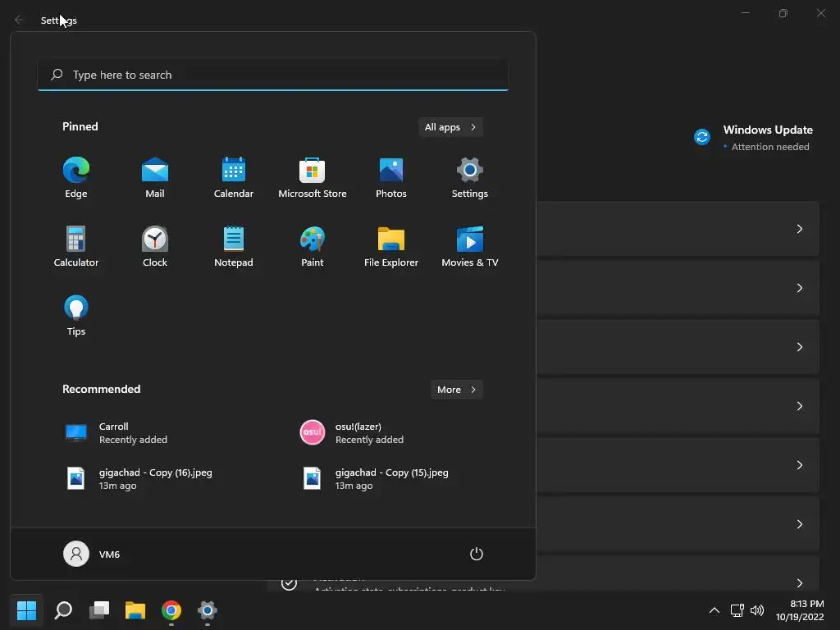Open Edge from pinned apps
840x630 pixels.
[x=76, y=178]
